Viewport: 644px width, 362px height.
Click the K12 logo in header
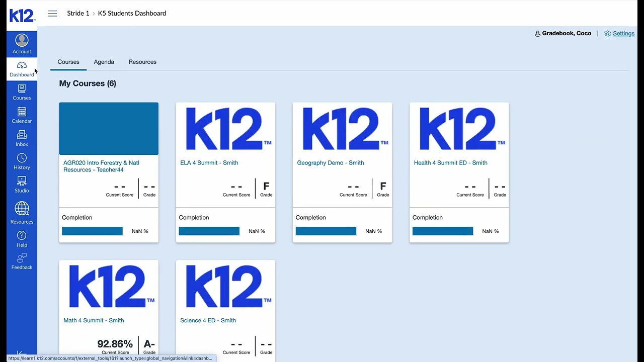[23, 16]
